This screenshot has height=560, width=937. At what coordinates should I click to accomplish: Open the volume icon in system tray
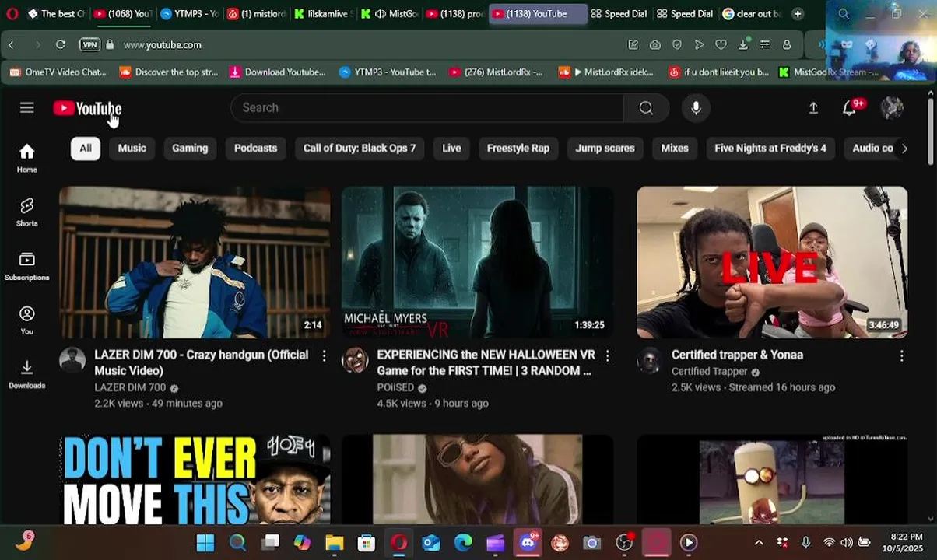846,543
